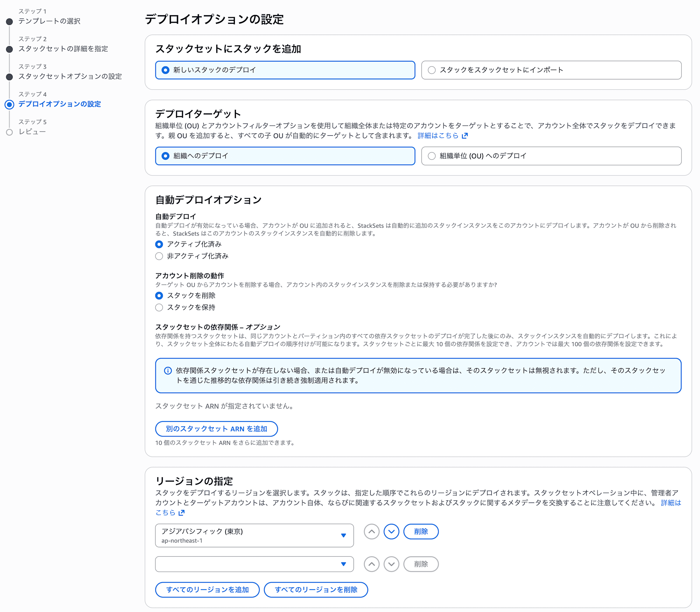Click the heading スタックセットの依存関係 – オプション

218,327
